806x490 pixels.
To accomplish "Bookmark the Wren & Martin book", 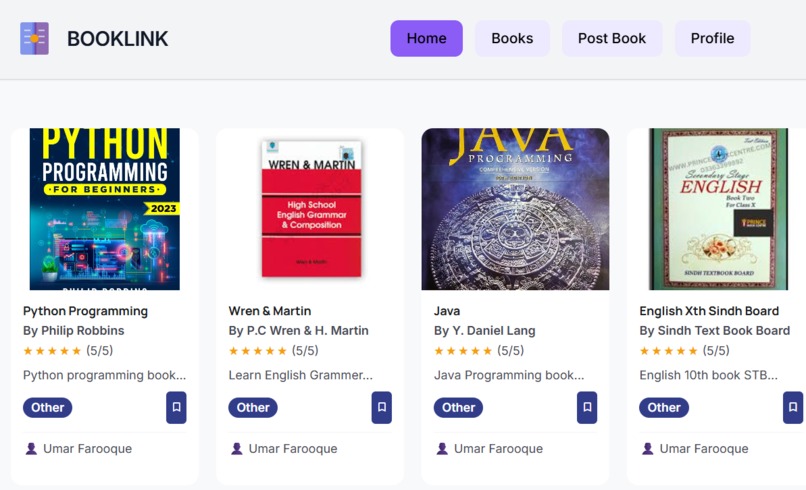I will [x=381, y=408].
